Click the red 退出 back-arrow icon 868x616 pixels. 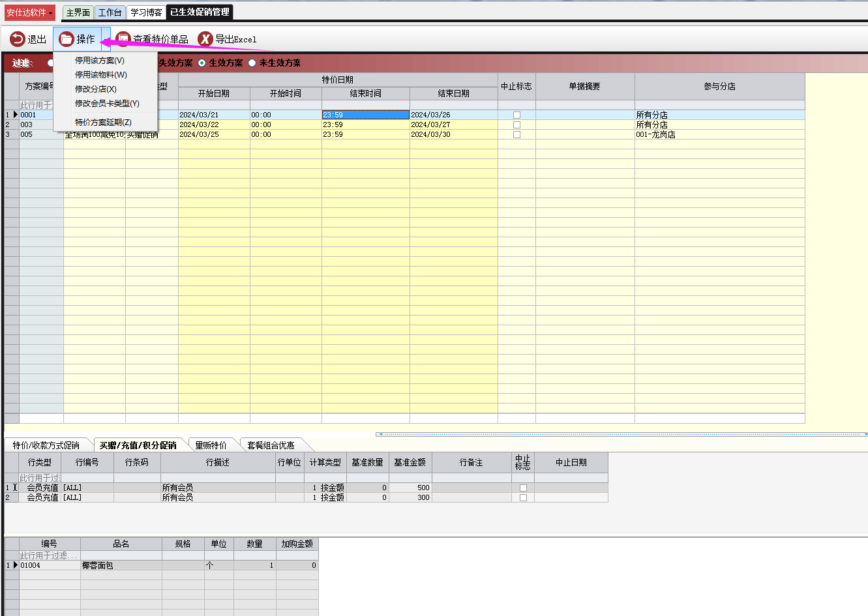click(x=17, y=39)
